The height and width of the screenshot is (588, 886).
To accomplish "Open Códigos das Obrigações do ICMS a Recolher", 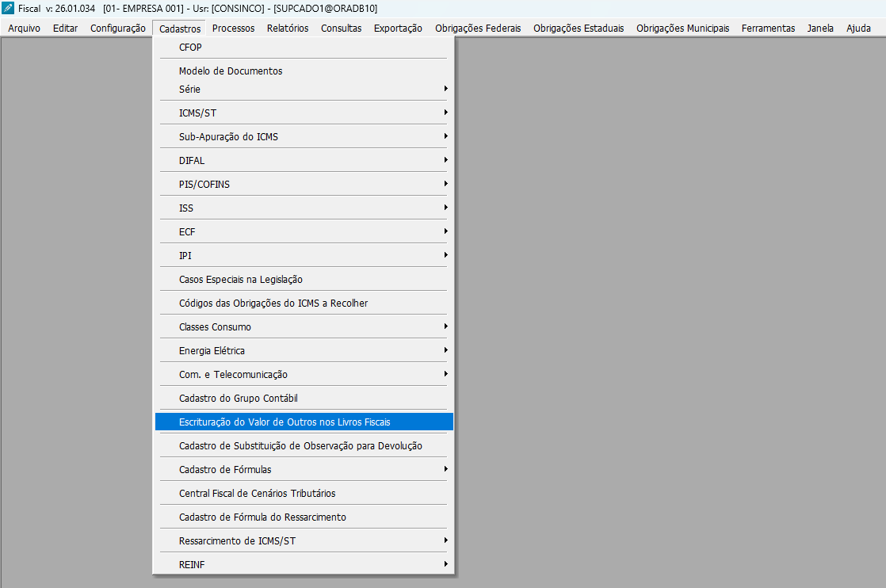I will [304, 303].
